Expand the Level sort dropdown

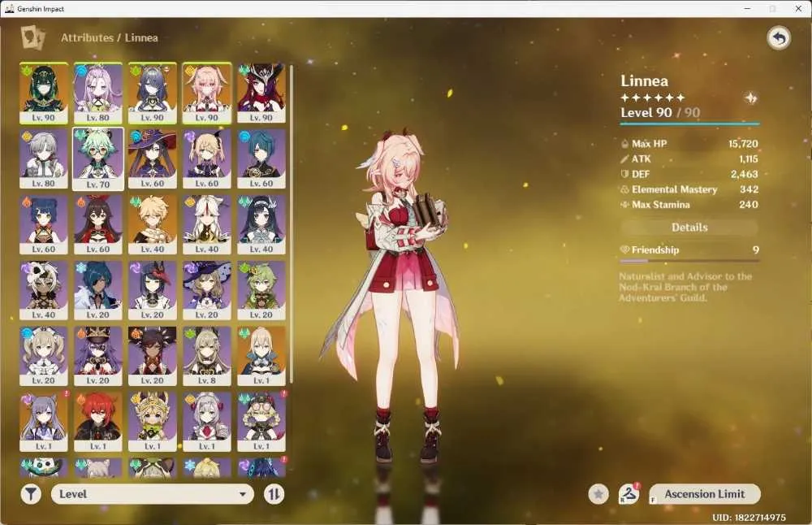coord(153,494)
